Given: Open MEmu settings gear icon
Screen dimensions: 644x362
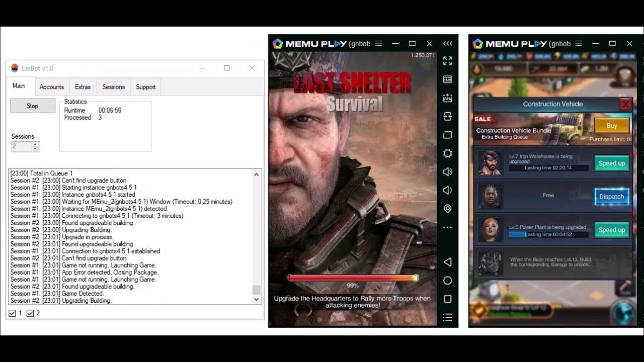Looking at the screenshot, I should click(447, 153).
